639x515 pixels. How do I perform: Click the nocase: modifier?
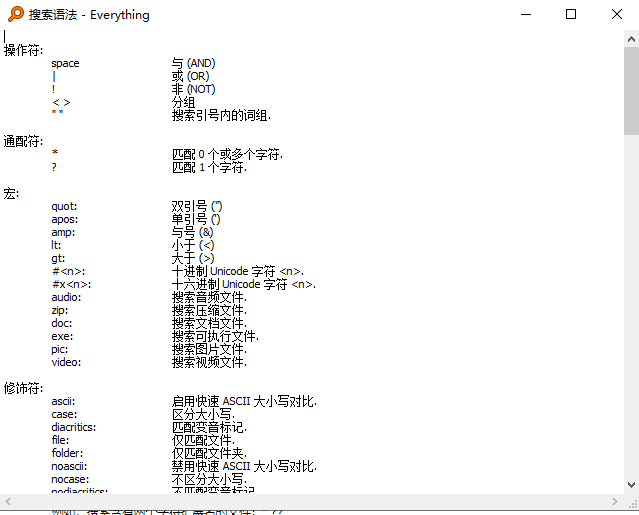(x=70, y=480)
